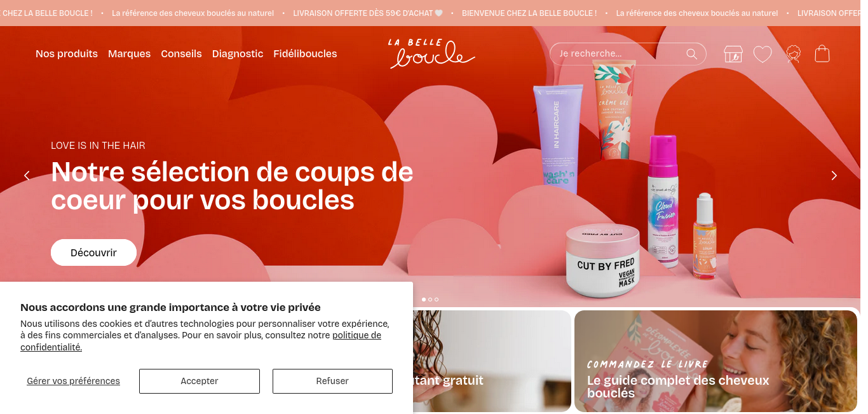Select the third carousel dot
Viewport: 868px width, 414px height.
(437, 300)
